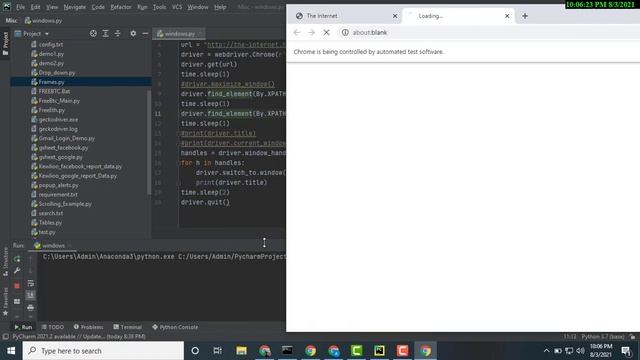640x360 pixels.
Task: Toggle scroll to end icon in Run panel
Action: [31, 295]
